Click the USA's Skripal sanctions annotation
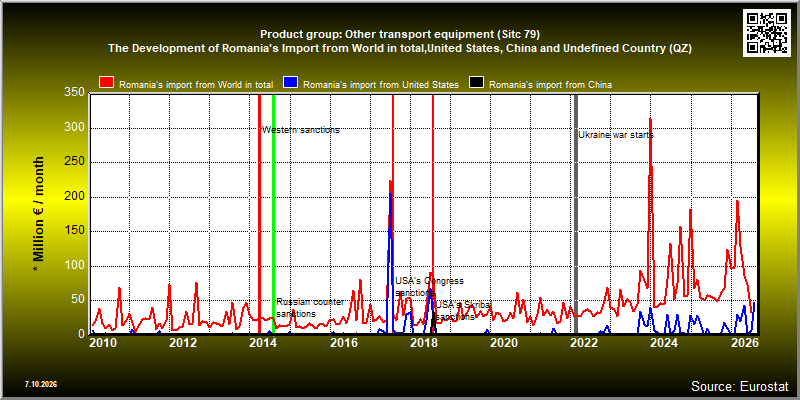Image resolution: width=800 pixels, height=400 pixels. click(463, 310)
